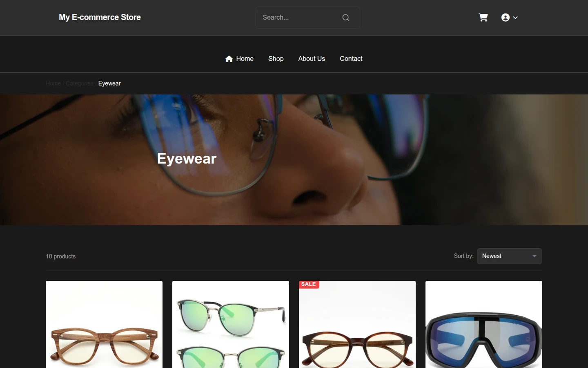Open the wooden frame glasses product
588x368 pixels.
click(x=104, y=325)
